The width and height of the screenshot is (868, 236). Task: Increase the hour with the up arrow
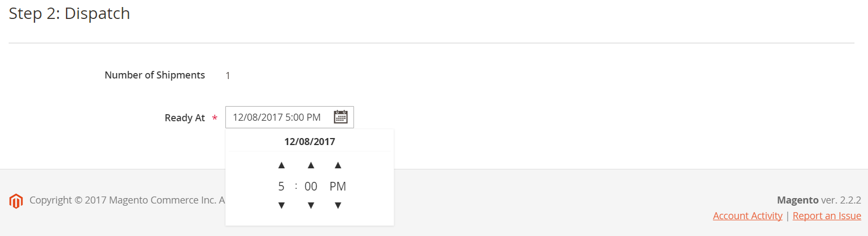point(282,165)
